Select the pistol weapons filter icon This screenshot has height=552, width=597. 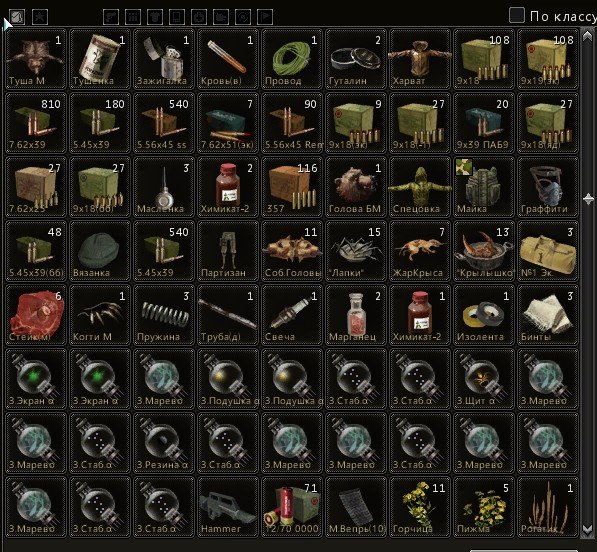coord(111,17)
